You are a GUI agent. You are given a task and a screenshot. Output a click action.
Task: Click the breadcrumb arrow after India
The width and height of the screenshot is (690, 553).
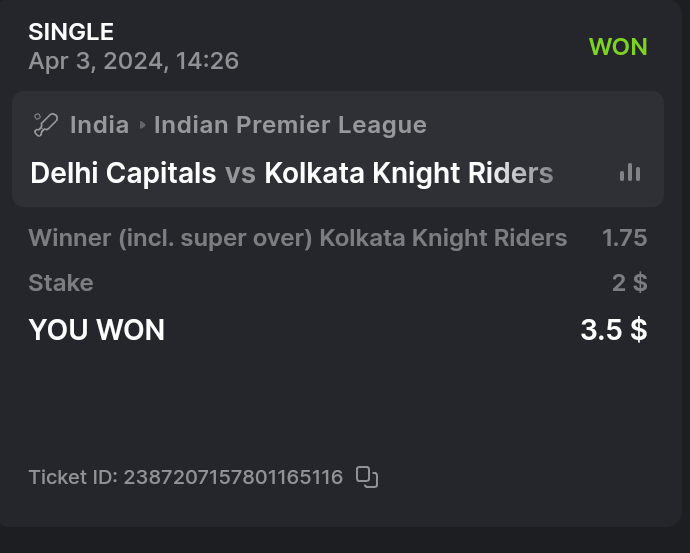(142, 125)
